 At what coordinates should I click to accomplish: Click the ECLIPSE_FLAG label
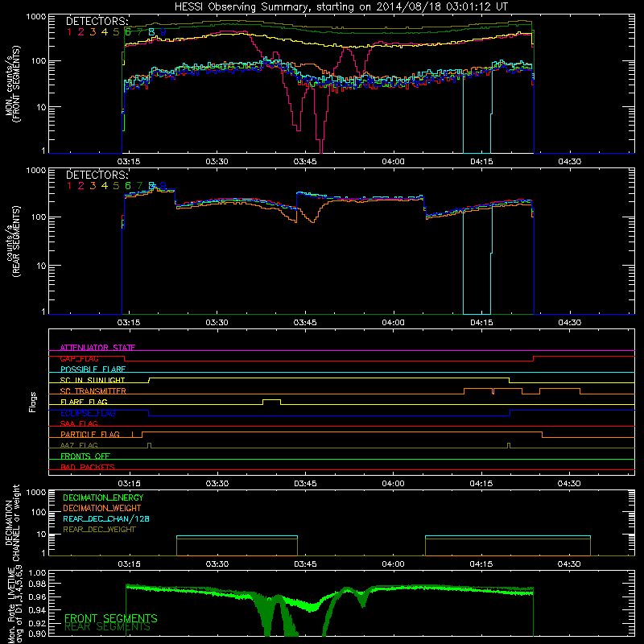88,413
